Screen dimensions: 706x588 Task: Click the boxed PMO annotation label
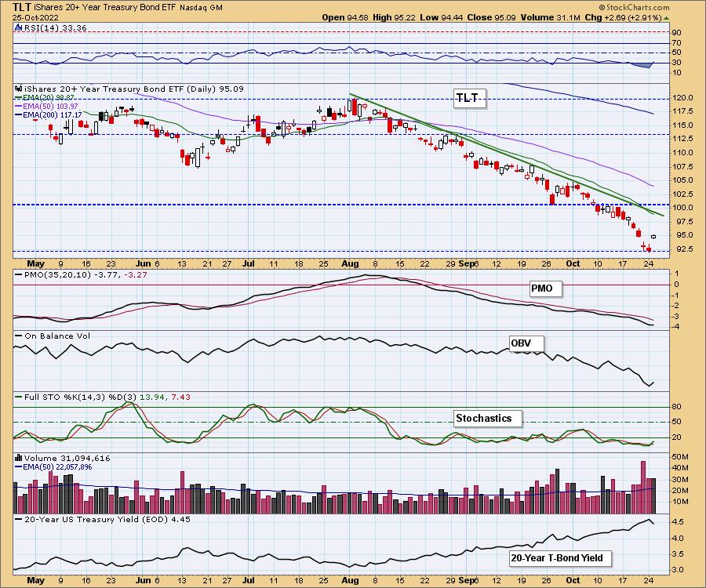click(546, 289)
